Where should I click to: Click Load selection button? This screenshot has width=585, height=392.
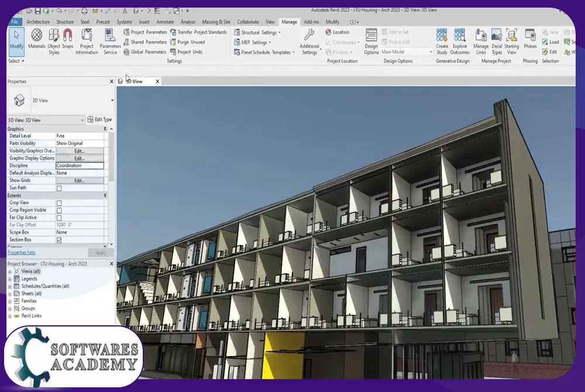[550, 42]
